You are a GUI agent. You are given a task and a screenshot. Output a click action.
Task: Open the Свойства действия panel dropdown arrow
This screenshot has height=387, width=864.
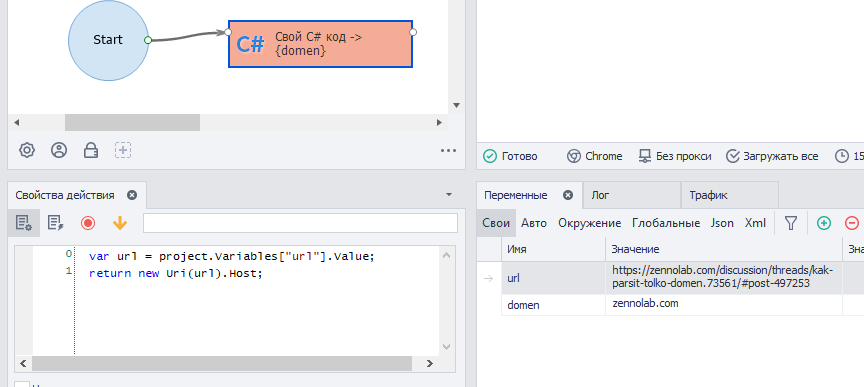tap(449, 195)
